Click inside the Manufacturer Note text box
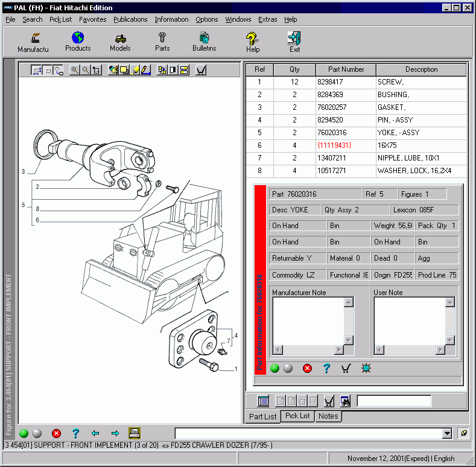The height and width of the screenshot is (467, 476). coord(308,321)
